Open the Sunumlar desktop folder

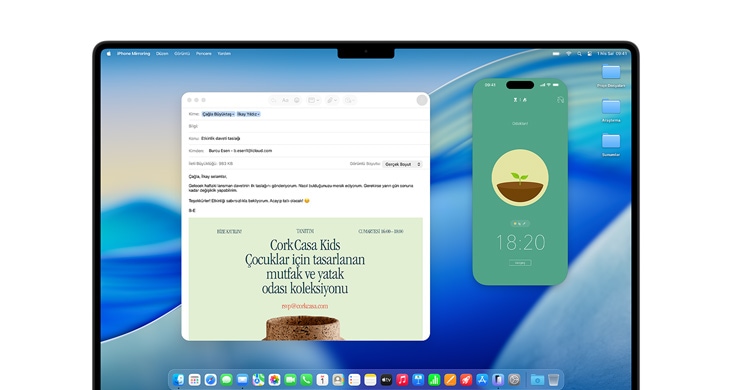(x=611, y=145)
